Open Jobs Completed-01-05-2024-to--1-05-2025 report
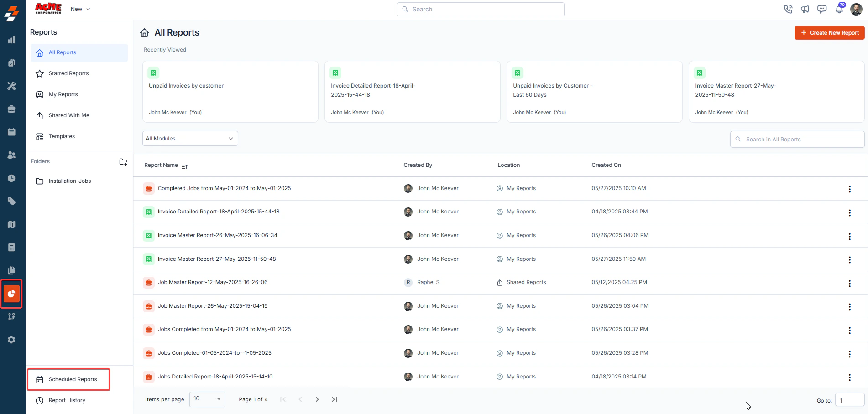The width and height of the screenshot is (868, 414). pyautogui.click(x=214, y=353)
